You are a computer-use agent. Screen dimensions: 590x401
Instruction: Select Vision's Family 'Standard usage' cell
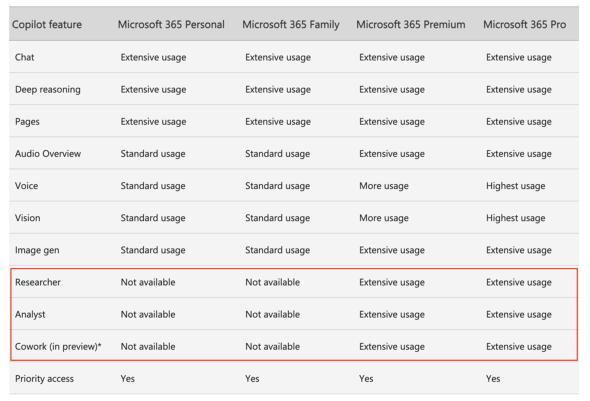coord(278,218)
